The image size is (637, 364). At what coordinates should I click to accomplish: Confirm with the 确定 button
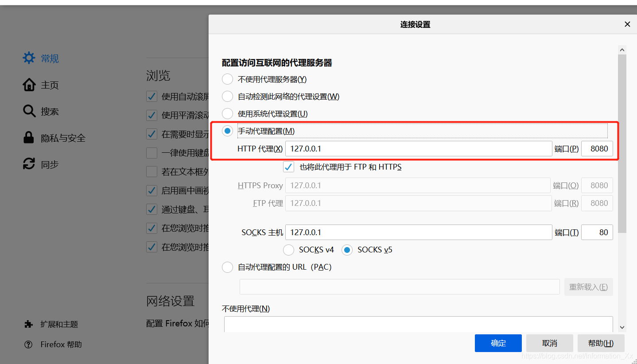pyautogui.click(x=498, y=343)
